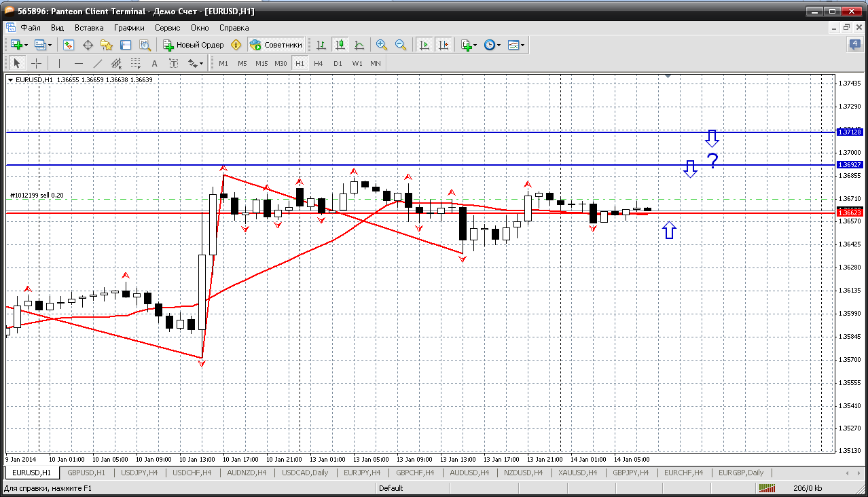This screenshot has height=497, width=868.
Task: Switch chart to line chart view
Action: (x=359, y=45)
